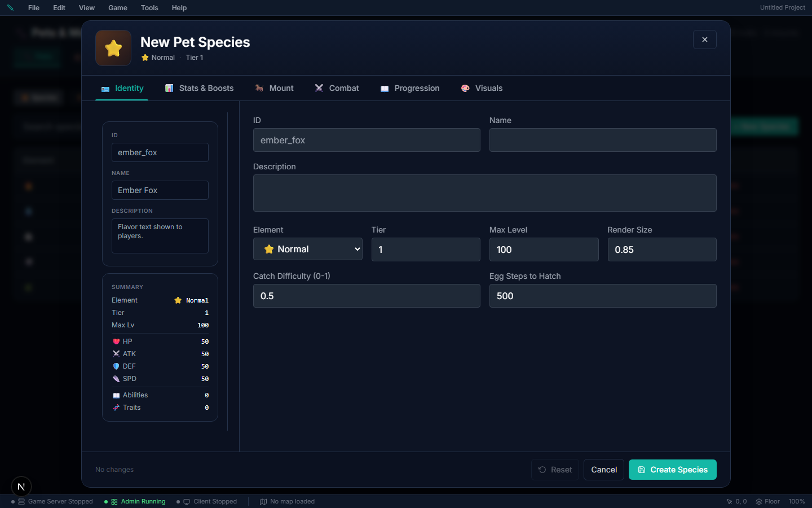Screen dimensions: 812x508
Task: Click the 'Tier 1' subtitle text
Action: (x=195, y=58)
